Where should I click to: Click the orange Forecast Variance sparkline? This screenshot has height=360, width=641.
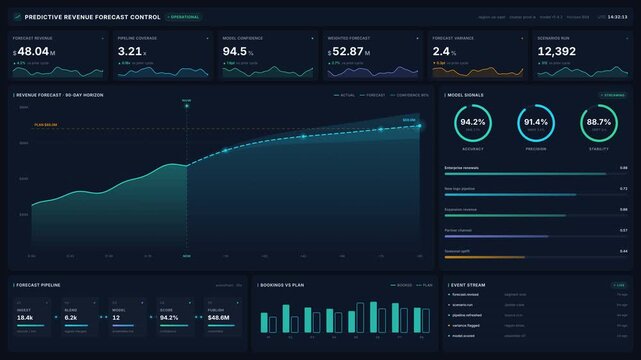click(x=477, y=72)
